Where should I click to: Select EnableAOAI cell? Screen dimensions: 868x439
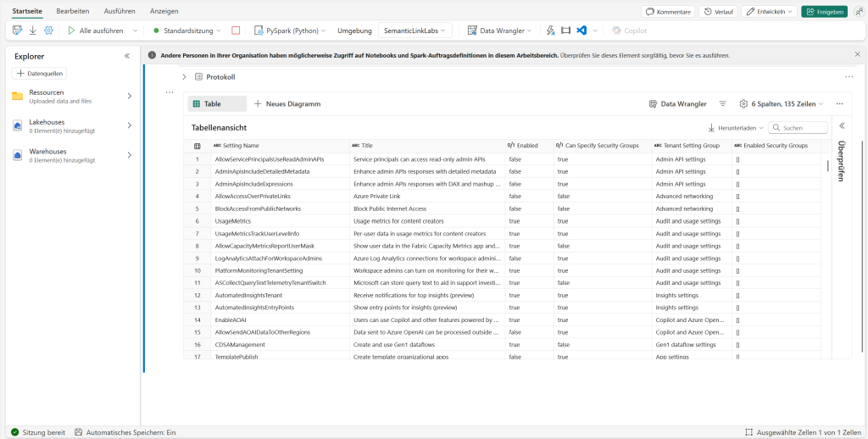[278, 320]
